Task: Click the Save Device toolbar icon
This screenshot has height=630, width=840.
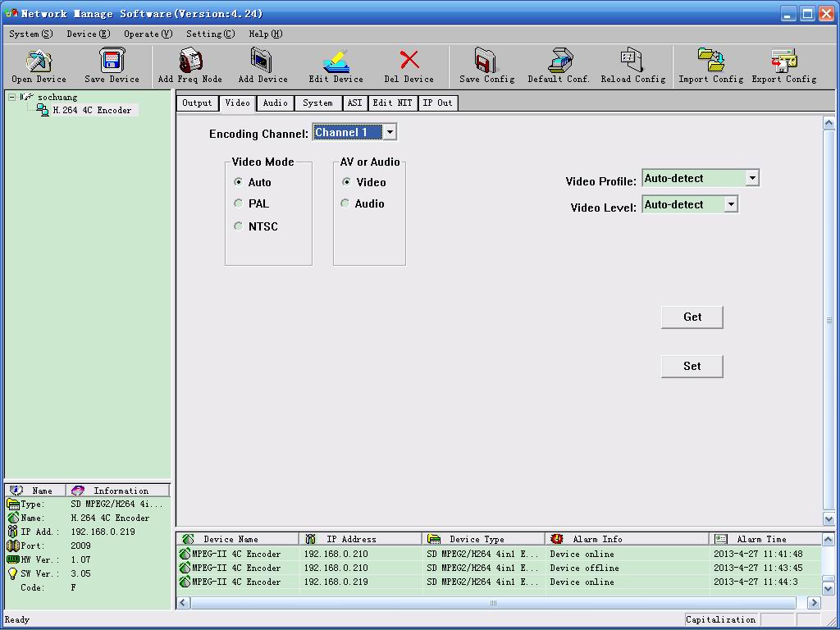Action: point(112,60)
